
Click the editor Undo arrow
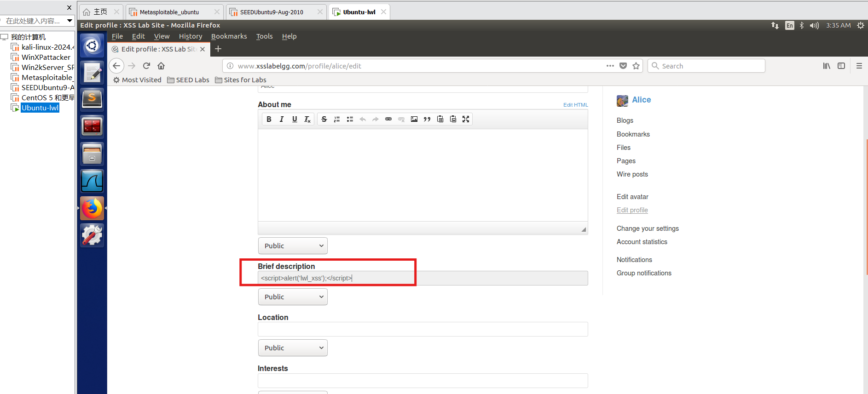click(x=363, y=119)
